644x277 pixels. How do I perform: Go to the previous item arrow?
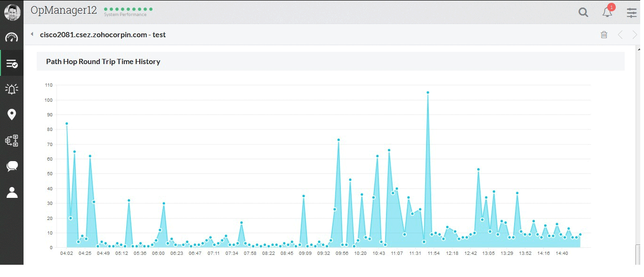pos(620,34)
